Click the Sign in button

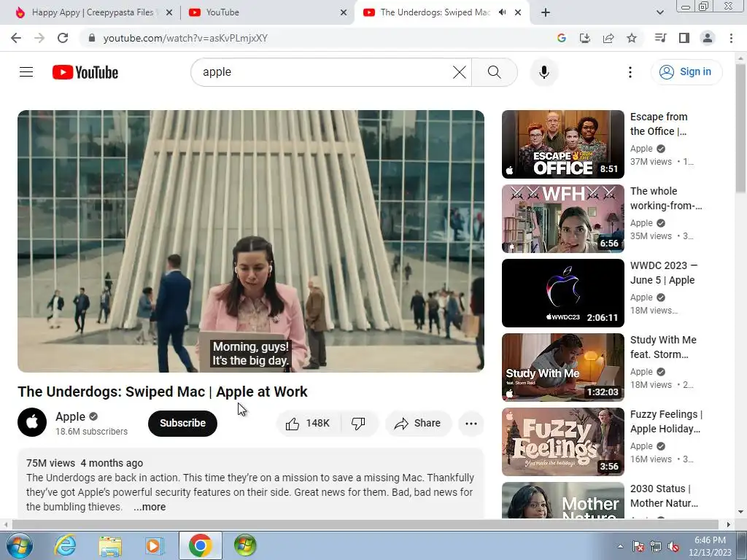(x=686, y=72)
